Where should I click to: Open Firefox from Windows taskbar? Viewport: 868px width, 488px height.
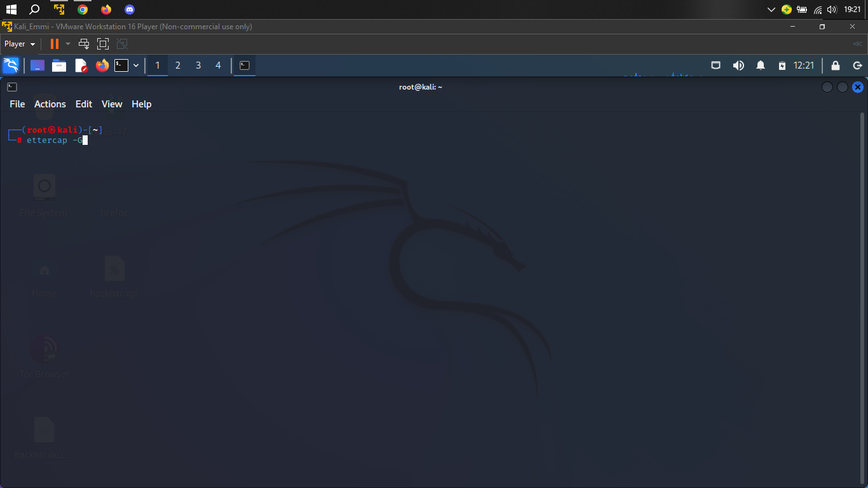[x=106, y=10]
